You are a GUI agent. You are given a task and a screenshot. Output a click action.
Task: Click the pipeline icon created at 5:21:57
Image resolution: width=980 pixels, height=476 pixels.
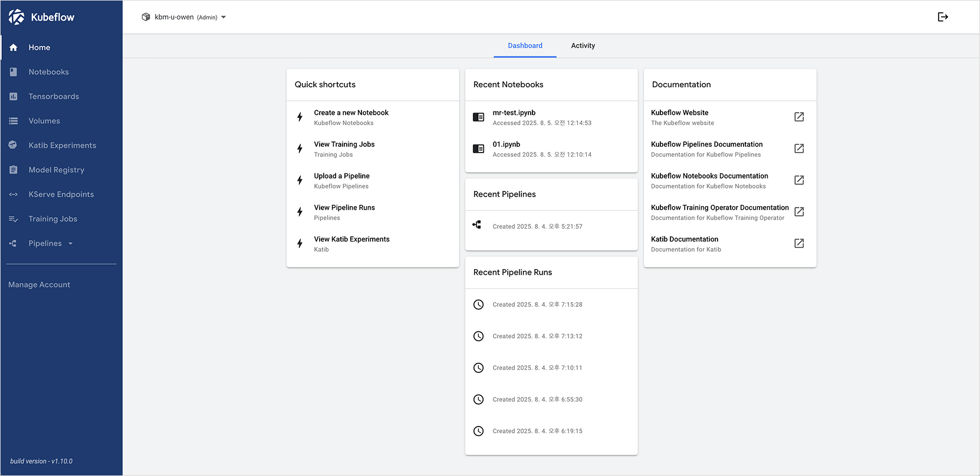coord(477,224)
